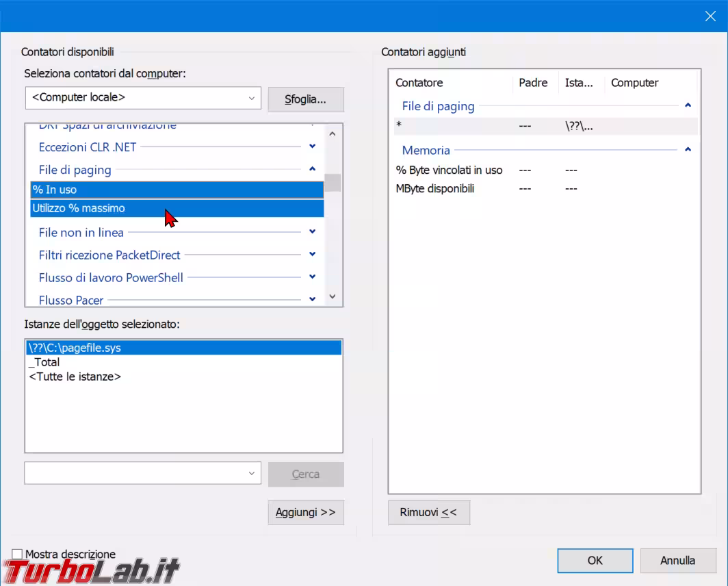Collapse the File di paging group
Screen dimensions: 728x586
pos(312,169)
